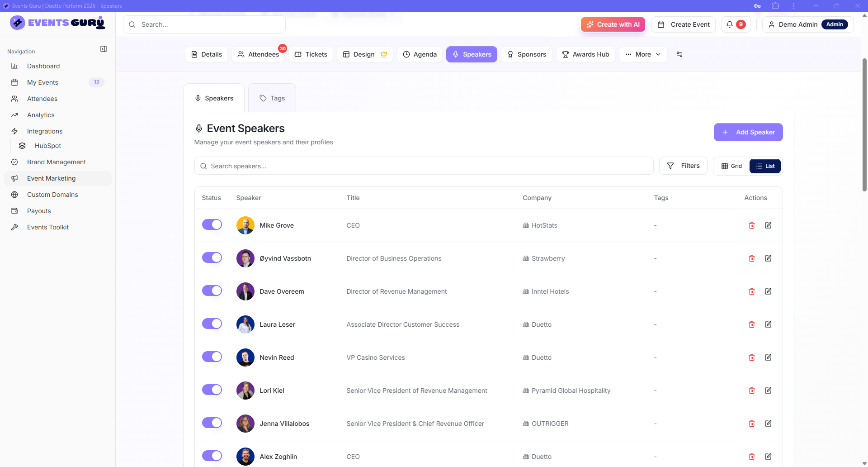Viewport: 868px width, 467px height.
Task: Edit the Mike Grove speaker
Action: click(x=768, y=225)
